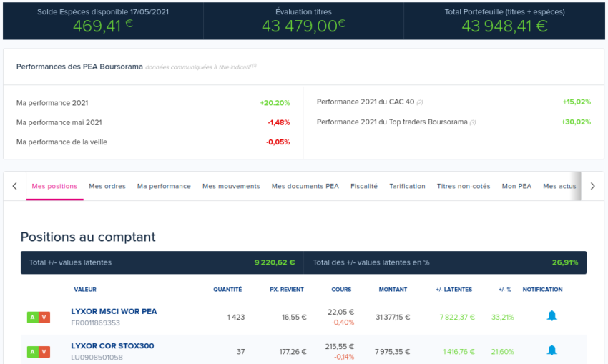Click the QUANTITÉ column header

pos(227,290)
